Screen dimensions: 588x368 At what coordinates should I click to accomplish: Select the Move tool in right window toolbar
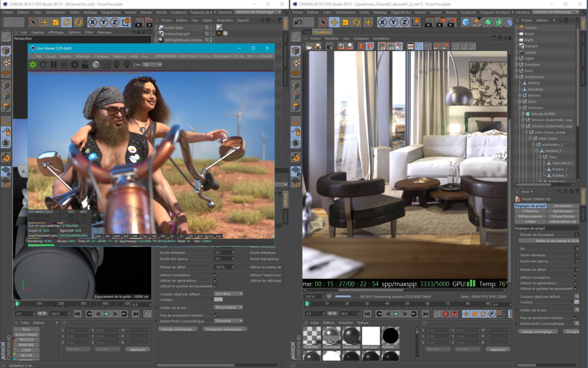[x=334, y=22]
